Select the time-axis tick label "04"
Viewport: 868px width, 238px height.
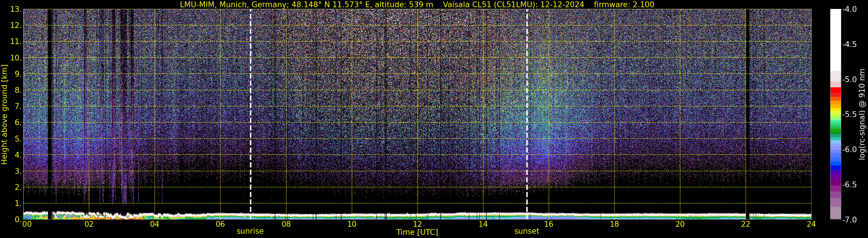click(155, 224)
